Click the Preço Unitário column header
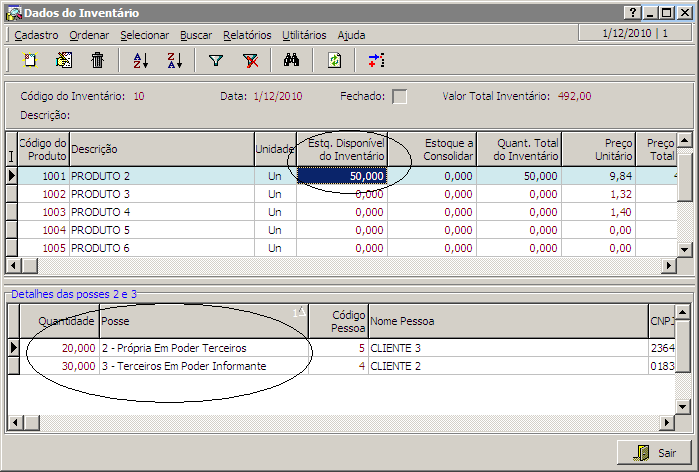The width and height of the screenshot is (699, 472). 598,149
